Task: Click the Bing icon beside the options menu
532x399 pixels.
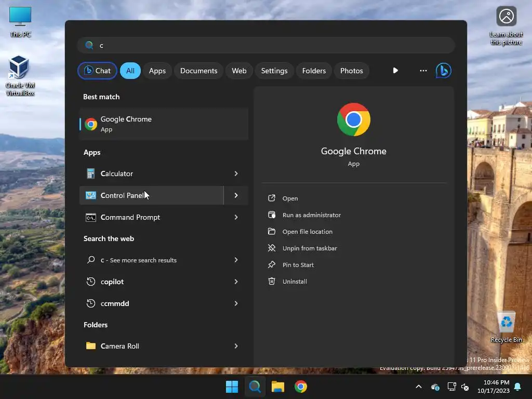Action: click(444, 71)
